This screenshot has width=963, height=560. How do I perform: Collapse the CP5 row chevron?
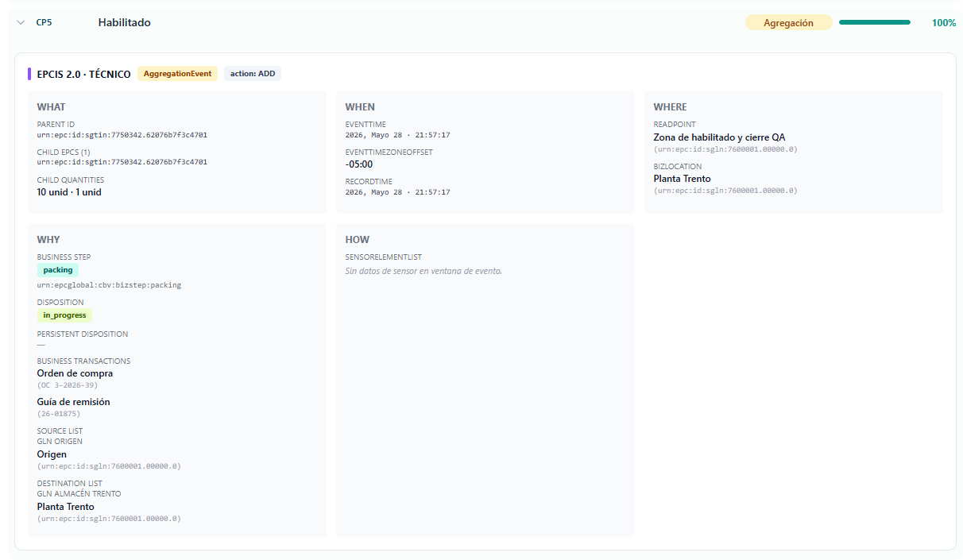21,23
